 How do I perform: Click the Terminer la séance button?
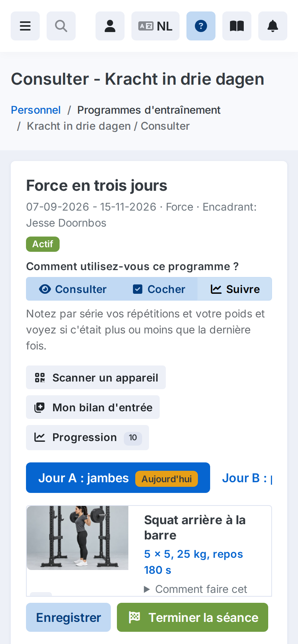point(193,617)
